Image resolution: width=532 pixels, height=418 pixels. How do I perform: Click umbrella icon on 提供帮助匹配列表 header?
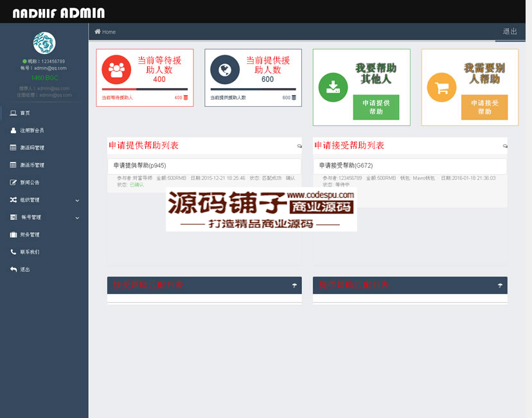point(500,286)
